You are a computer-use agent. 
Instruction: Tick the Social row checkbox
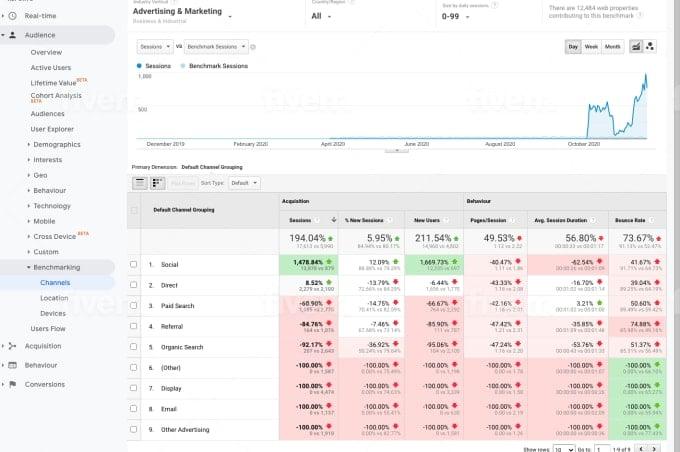134,264
